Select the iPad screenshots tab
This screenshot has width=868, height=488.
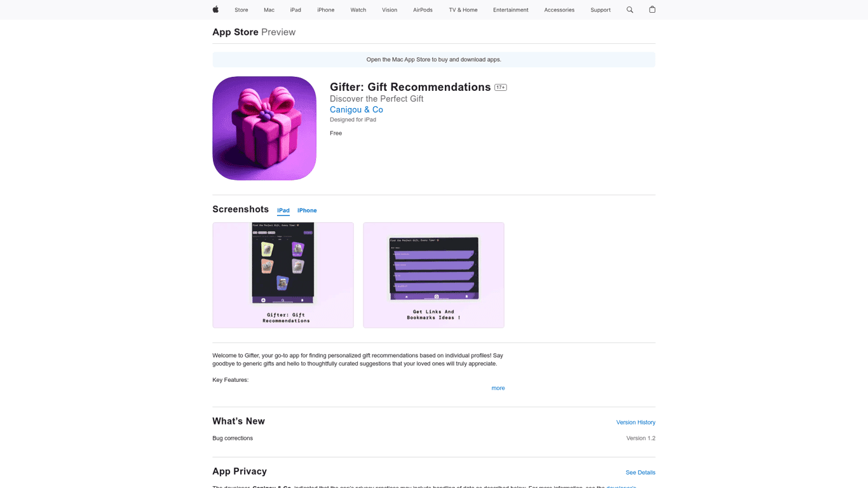283,210
